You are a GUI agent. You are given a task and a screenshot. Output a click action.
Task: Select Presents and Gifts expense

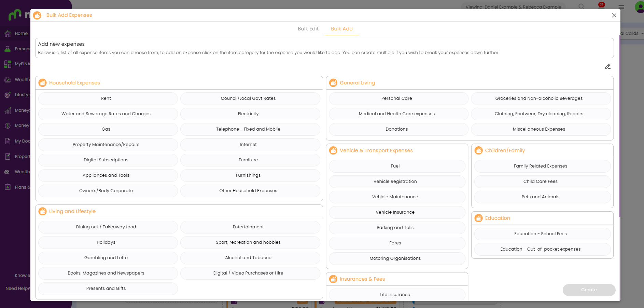tap(108, 289)
